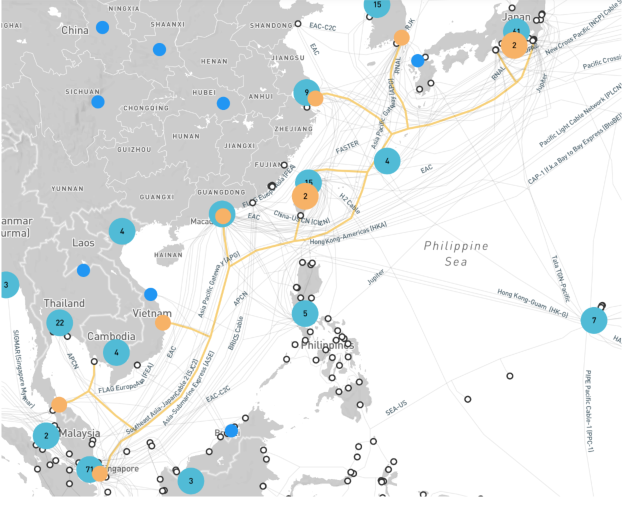Open the teal cluster marked 4 in Cambodia
The height and width of the screenshot is (511, 630).
(117, 352)
